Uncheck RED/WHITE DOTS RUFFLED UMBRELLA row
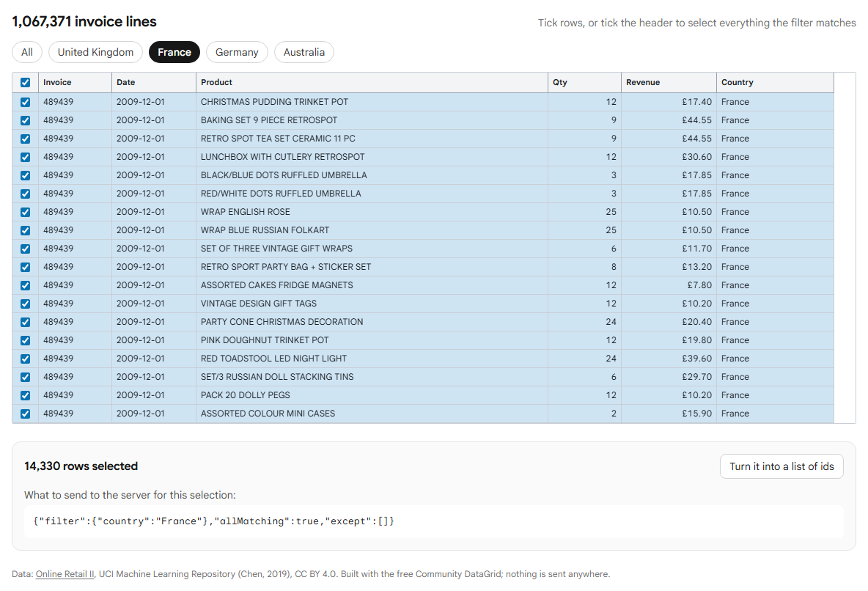Viewport: 868px width, 591px height. [x=25, y=194]
